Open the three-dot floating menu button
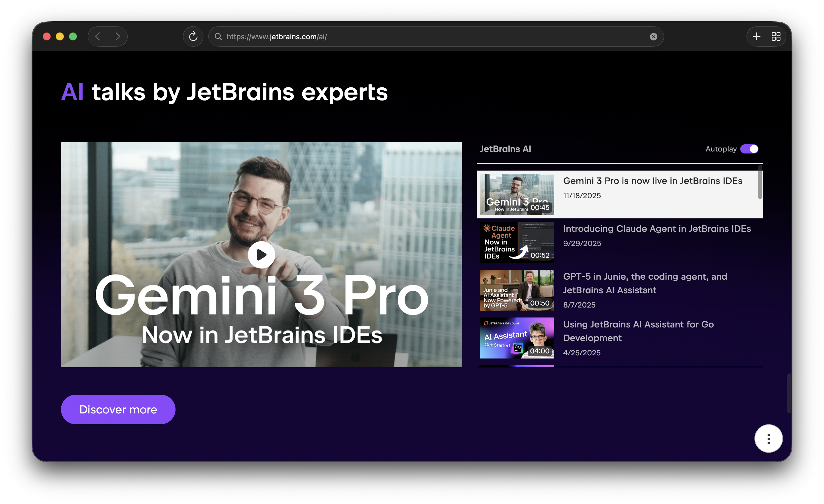 (x=768, y=439)
